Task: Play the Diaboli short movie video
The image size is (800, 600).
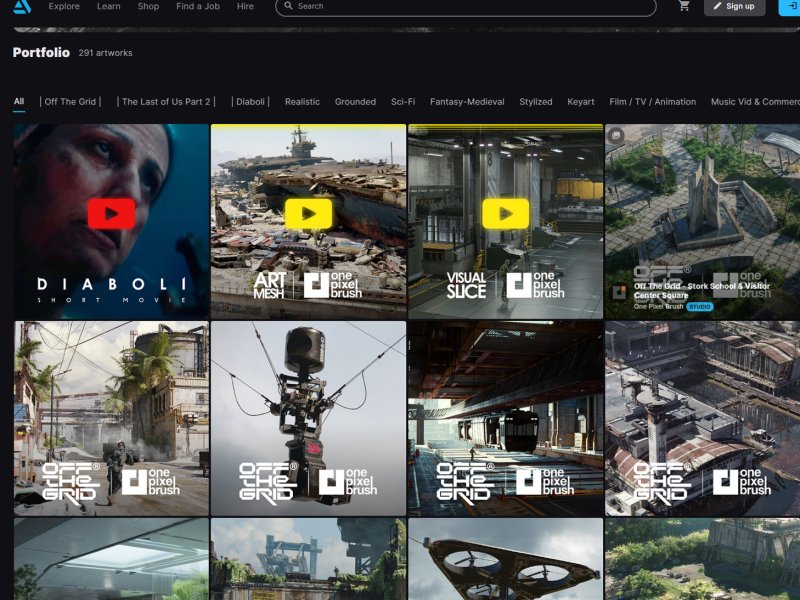Action: pyautogui.click(x=111, y=213)
